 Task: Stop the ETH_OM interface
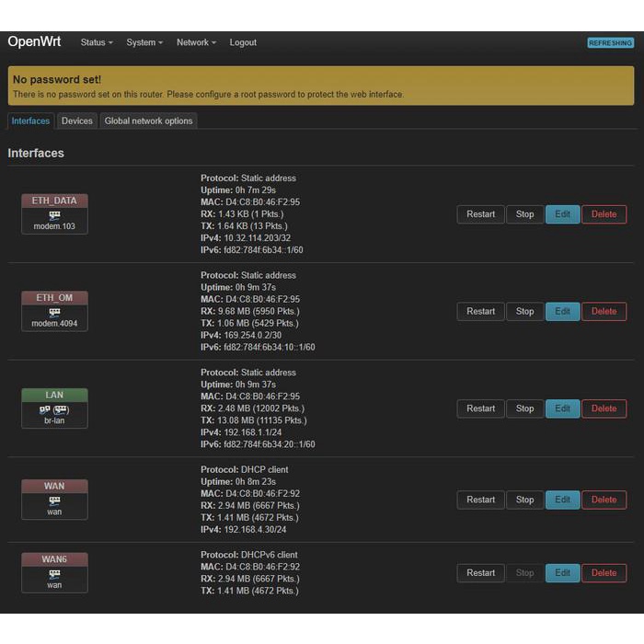[x=524, y=311]
